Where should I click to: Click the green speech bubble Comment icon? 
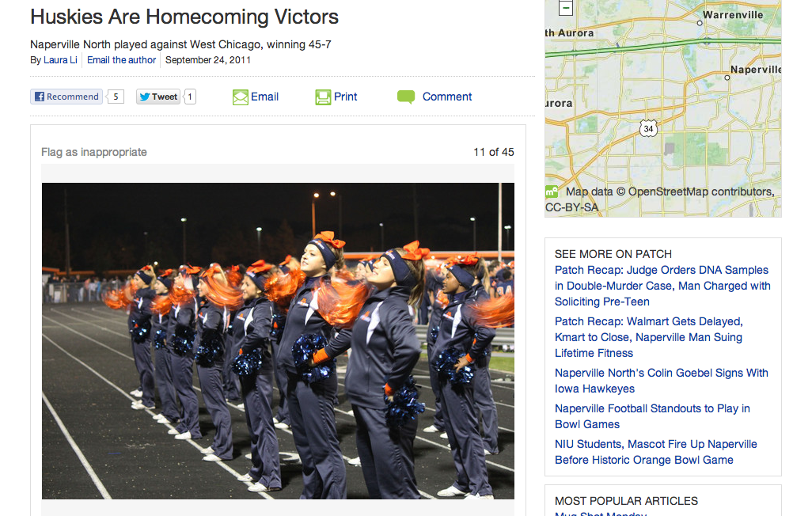point(406,97)
